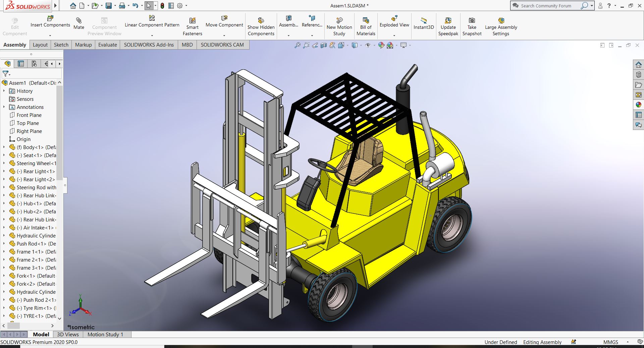The height and width of the screenshot is (348, 644).
Task: Open the ConfigurationManager tab icon
Action: pyautogui.click(x=34, y=64)
